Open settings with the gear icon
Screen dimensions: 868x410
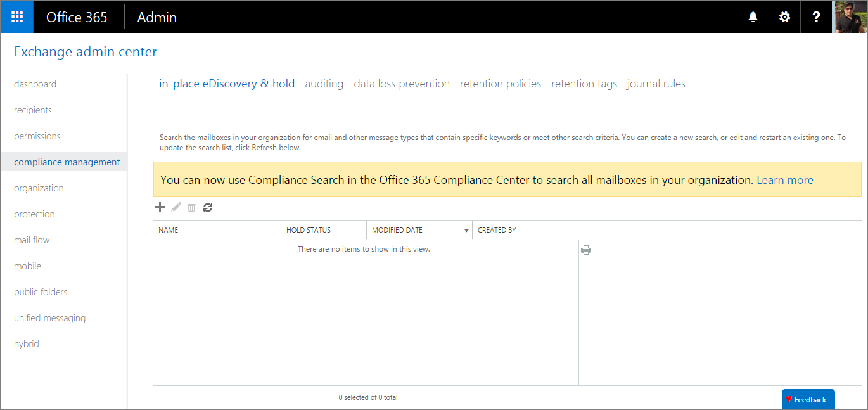point(784,17)
